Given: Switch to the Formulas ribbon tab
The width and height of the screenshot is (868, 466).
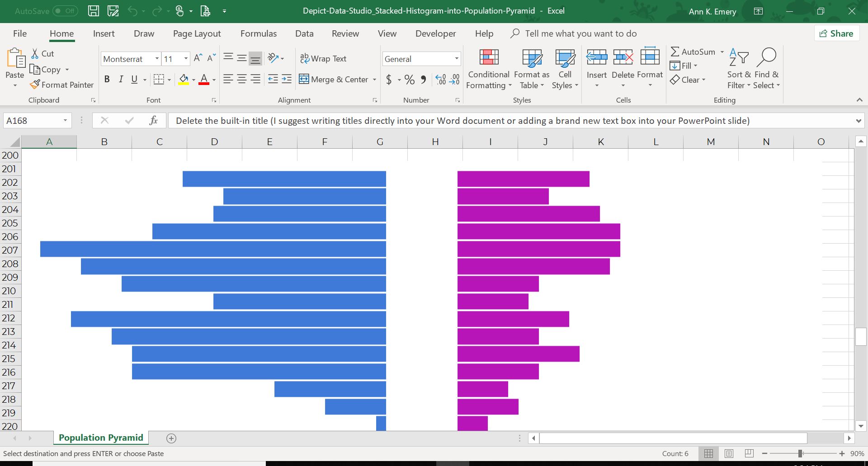Looking at the screenshot, I should pos(258,33).
